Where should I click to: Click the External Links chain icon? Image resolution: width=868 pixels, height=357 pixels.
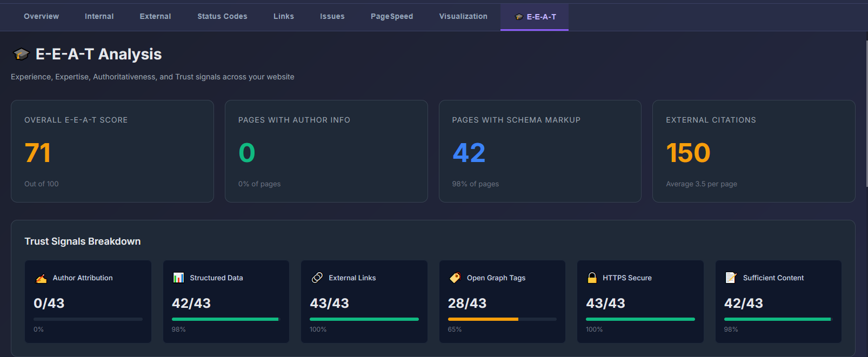(x=317, y=278)
